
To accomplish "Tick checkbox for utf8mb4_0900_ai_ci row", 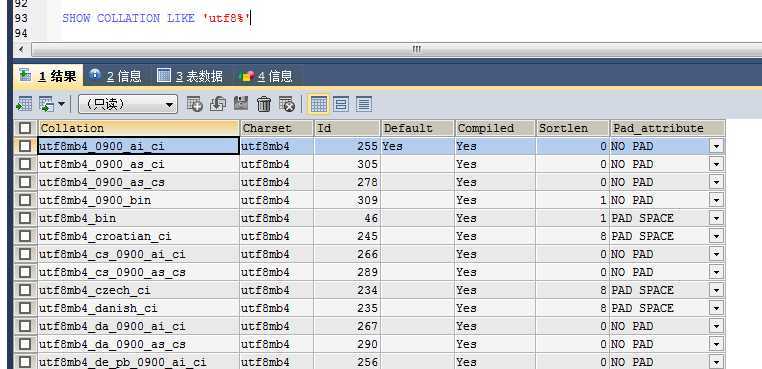I will coord(25,146).
